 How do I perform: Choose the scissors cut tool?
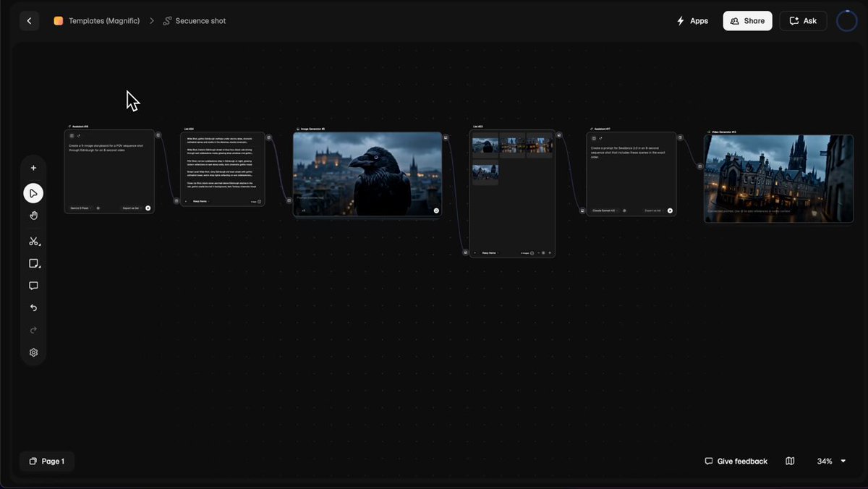pyautogui.click(x=33, y=241)
